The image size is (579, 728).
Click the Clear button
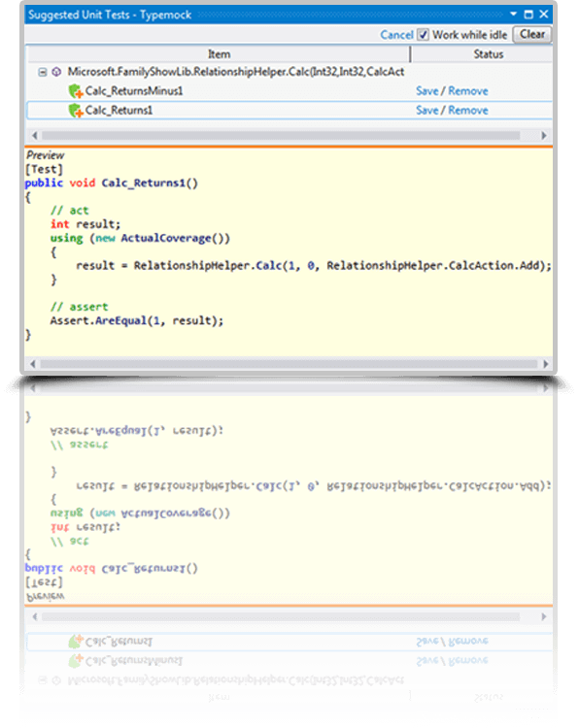pyautogui.click(x=532, y=34)
